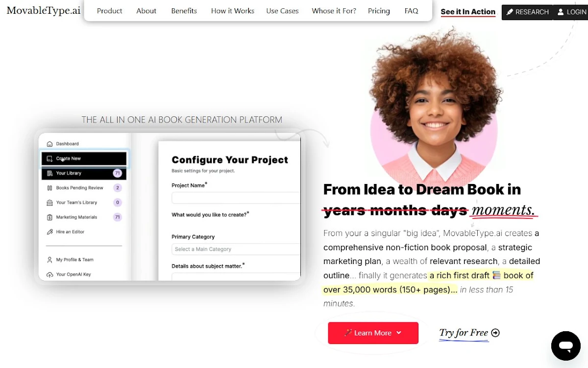Click the Books Pending Review icon

point(49,188)
